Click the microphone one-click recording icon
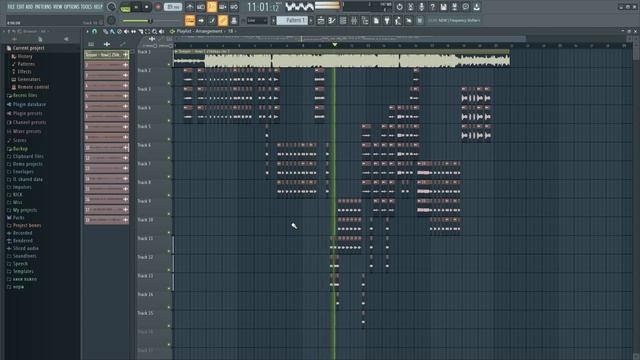The height and width of the screenshot is (360, 640). (x=422, y=7)
